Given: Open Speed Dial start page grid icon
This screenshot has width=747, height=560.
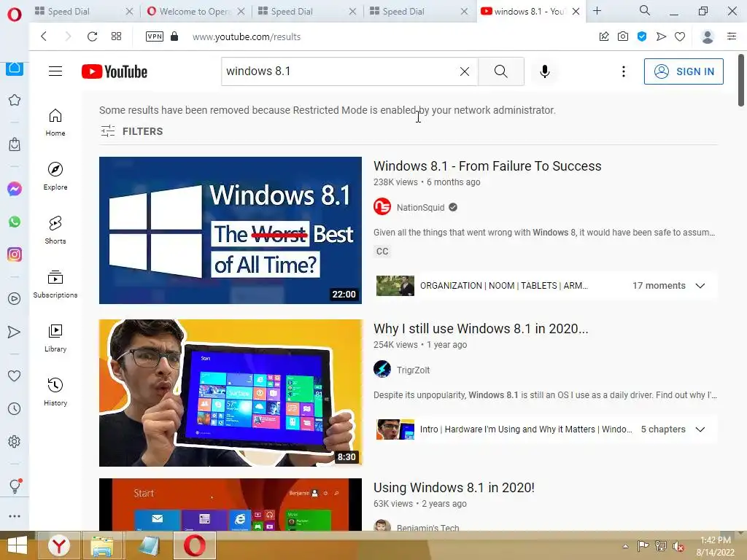Looking at the screenshot, I should tap(116, 36).
